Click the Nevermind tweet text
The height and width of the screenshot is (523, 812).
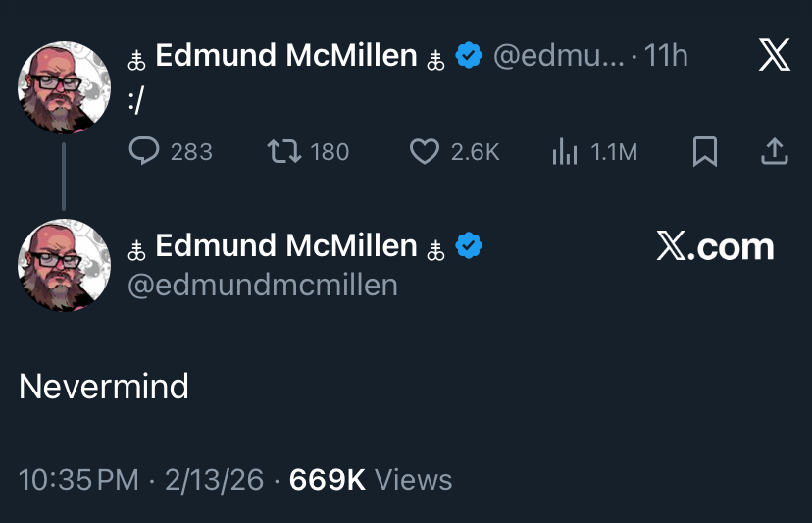(x=104, y=387)
